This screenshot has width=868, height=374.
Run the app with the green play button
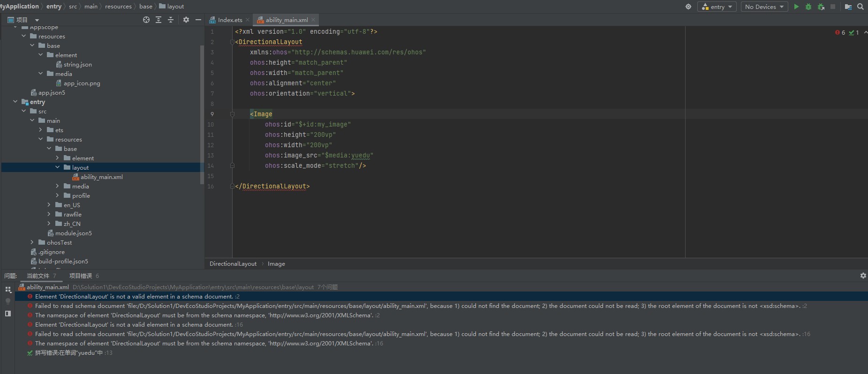coord(796,7)
